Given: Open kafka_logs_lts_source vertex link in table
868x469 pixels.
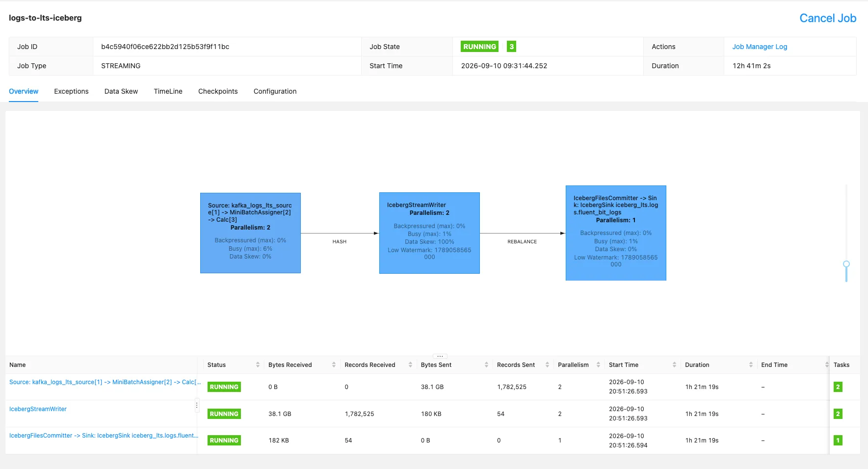Looking at the screenshot, I should pyautogui.click(x=105, y=382).
